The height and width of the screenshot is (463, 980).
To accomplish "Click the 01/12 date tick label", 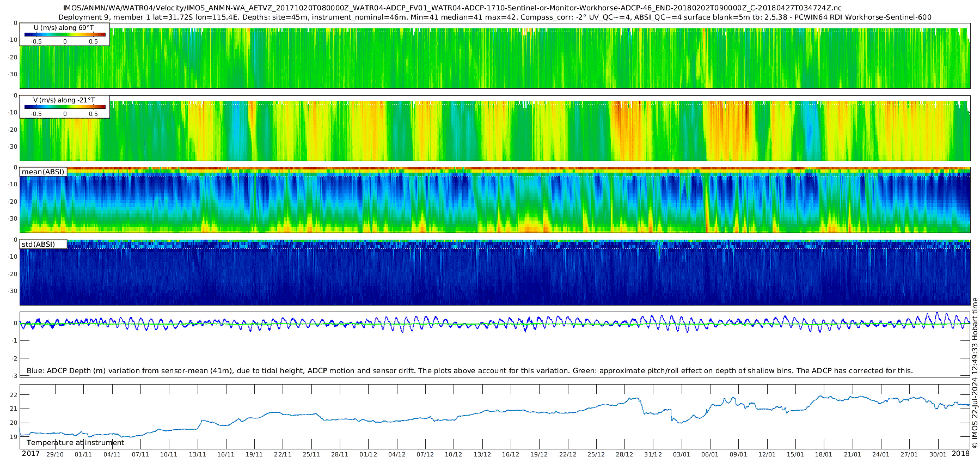I will [368, 454].
